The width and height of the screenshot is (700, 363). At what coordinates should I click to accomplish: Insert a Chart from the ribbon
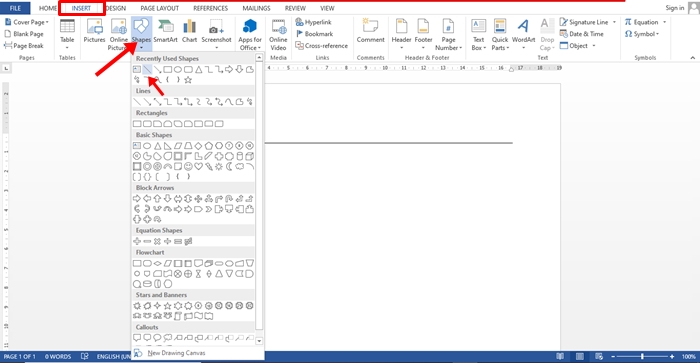[189, 31]
